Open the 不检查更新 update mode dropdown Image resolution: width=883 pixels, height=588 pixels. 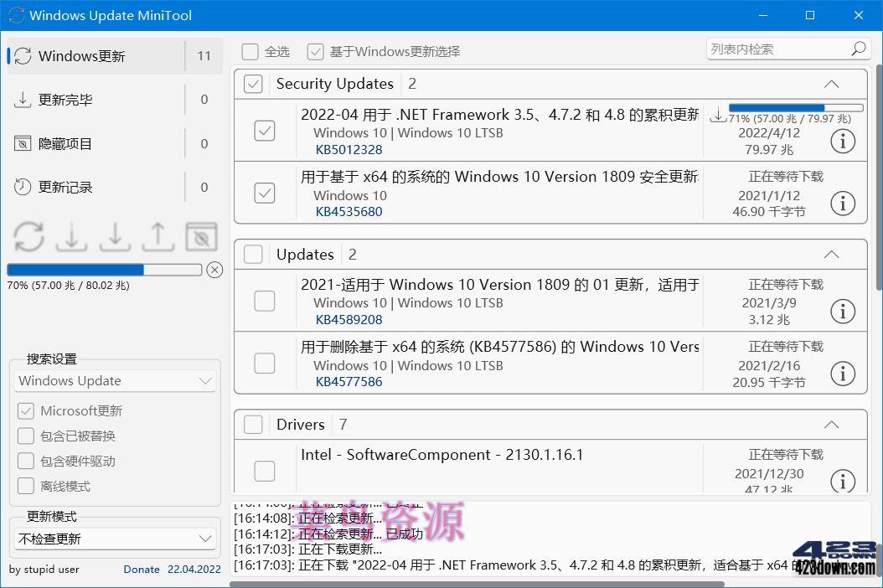click(x=114, y=537)
